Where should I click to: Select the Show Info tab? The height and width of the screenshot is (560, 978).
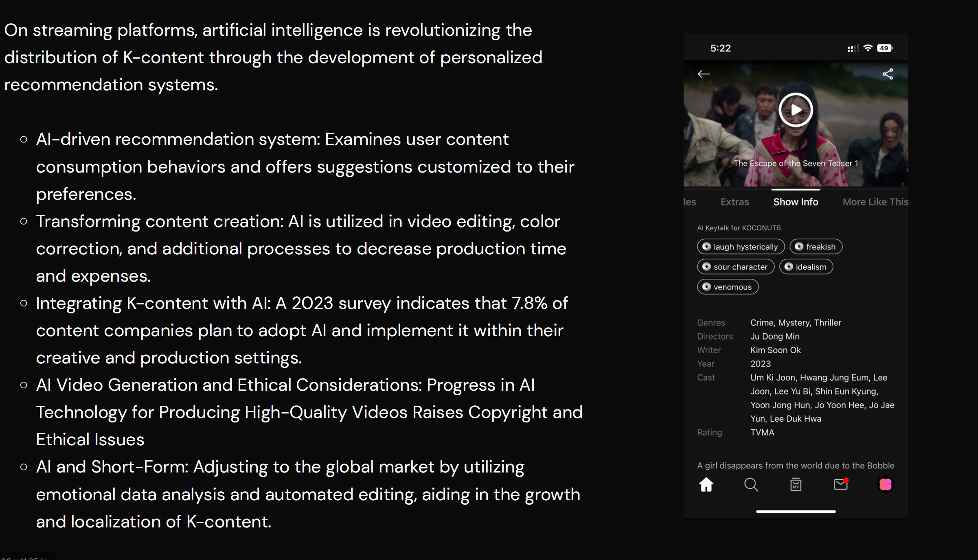click(x=796, y=202)
